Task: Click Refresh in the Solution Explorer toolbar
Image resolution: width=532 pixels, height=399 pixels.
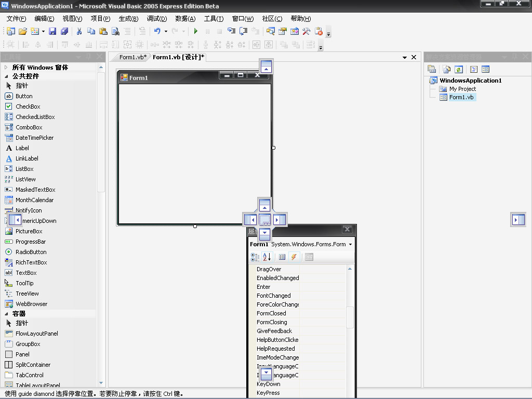Action: pyautogui.click(x=459, y=69)
